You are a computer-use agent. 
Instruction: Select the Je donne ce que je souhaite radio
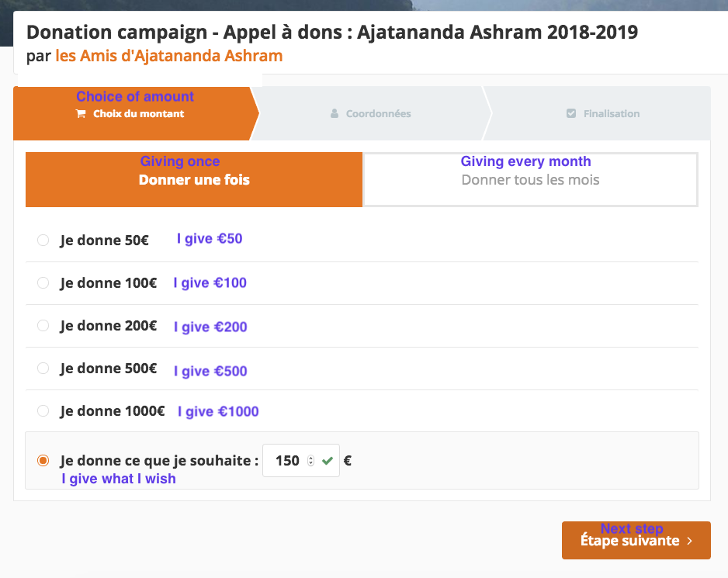pyautogui.click(x=43, y=461)
